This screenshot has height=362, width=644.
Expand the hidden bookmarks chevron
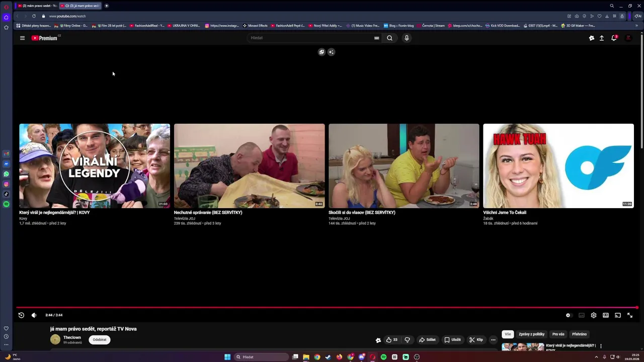[636, 26]
